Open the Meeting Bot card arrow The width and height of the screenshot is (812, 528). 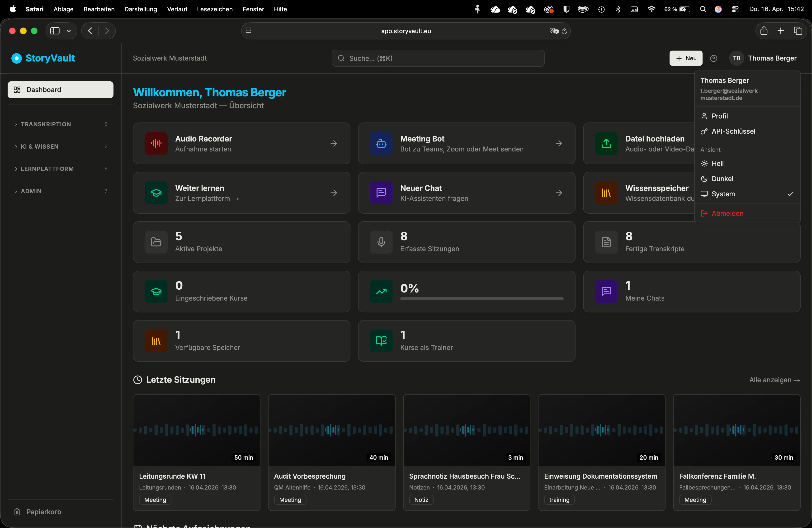(x=559, y=144)
